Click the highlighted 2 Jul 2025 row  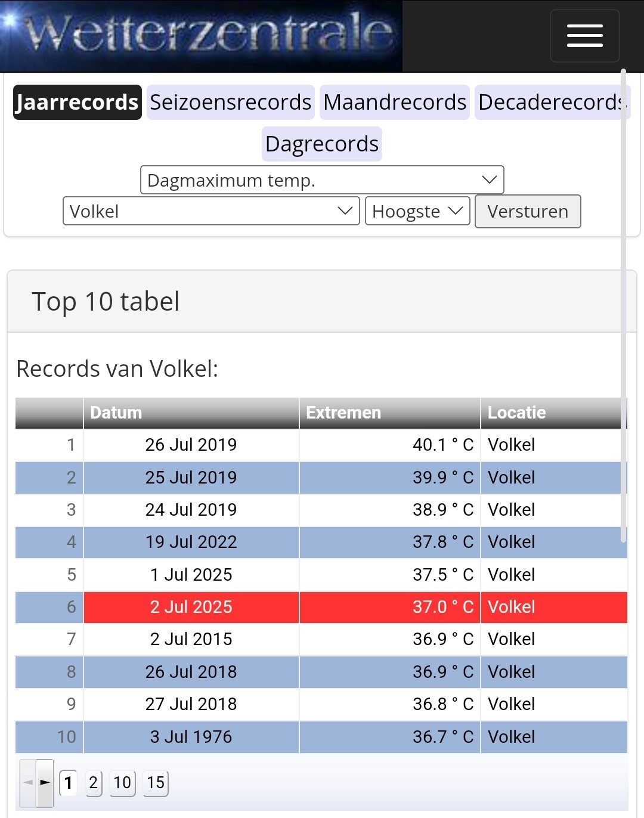[x=191, y=607]
